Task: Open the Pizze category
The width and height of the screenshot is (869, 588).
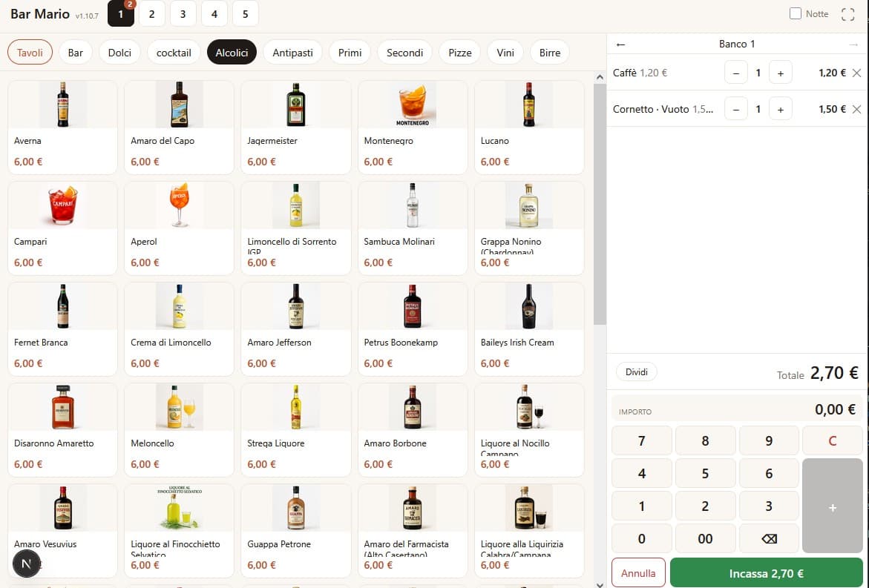Action: [460, 52]
